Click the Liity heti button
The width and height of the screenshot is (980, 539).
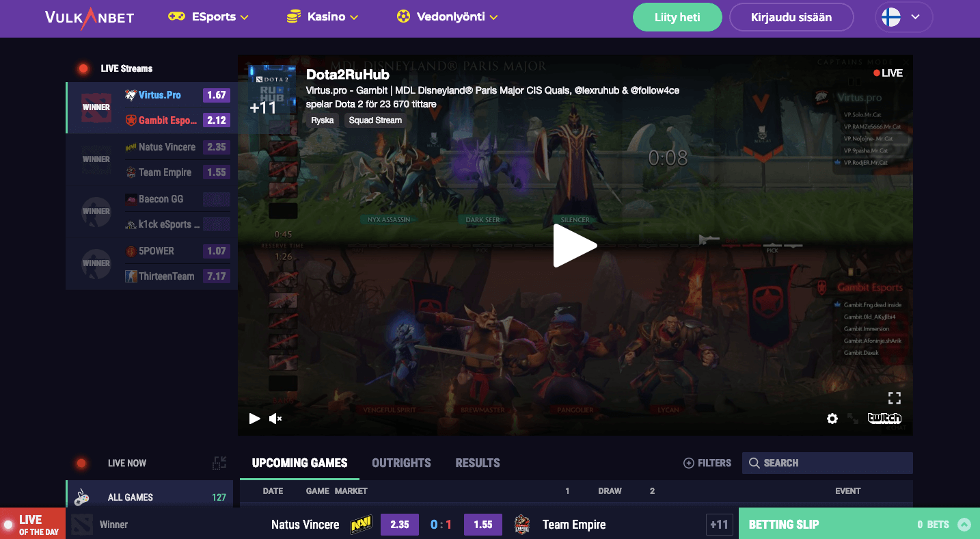677,17
